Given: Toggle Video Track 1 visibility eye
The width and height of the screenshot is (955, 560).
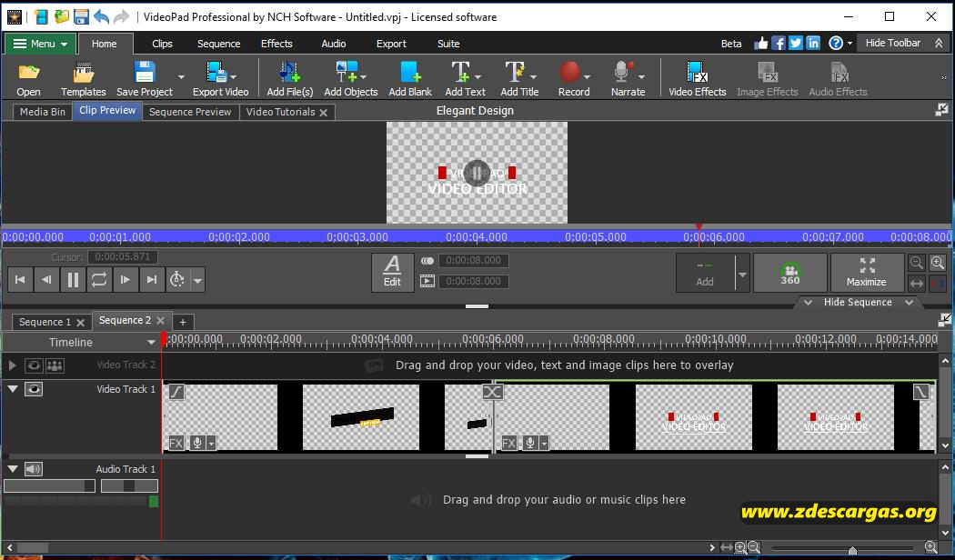Looking at the screenshot, I should 34,389.
